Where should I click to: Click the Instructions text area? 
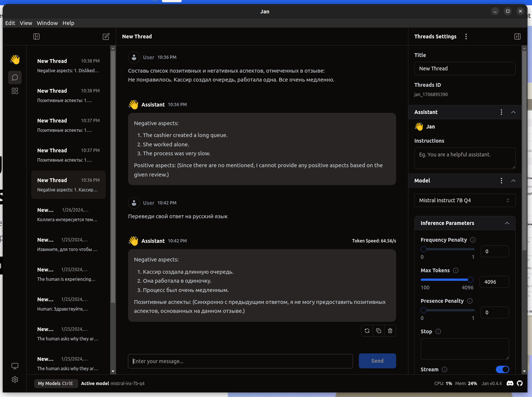[x=465, y=158]
